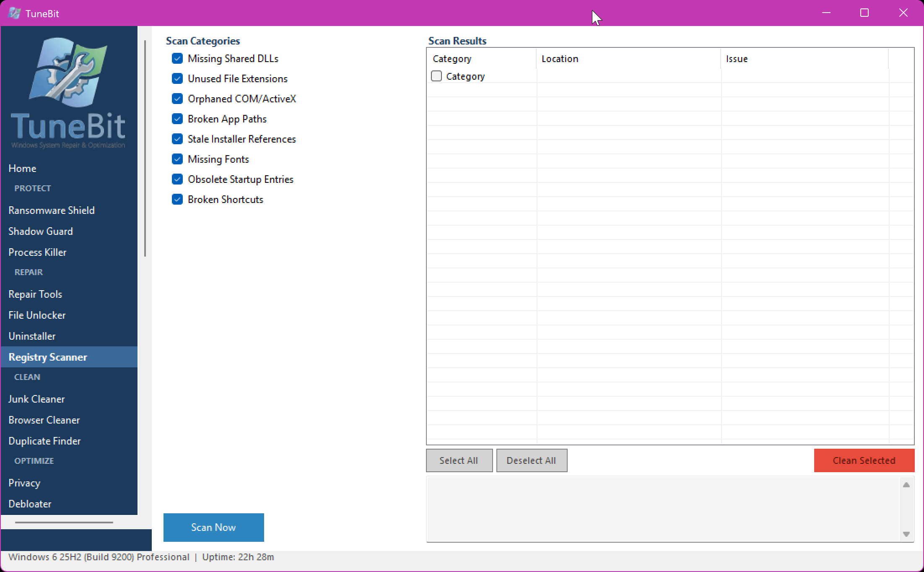The height and width of the screenshot is (572, 924).
Task: Click the Uptime 22h 28m status text
Action: (238, 557)
